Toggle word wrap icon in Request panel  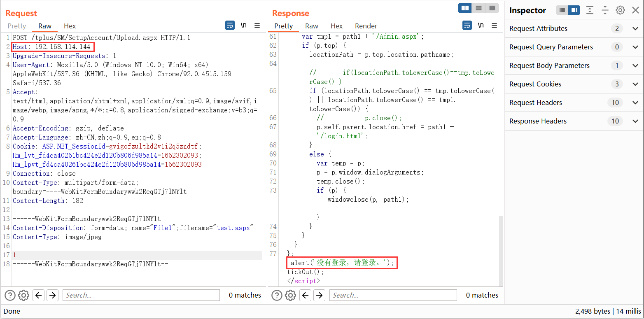point(230,26)
